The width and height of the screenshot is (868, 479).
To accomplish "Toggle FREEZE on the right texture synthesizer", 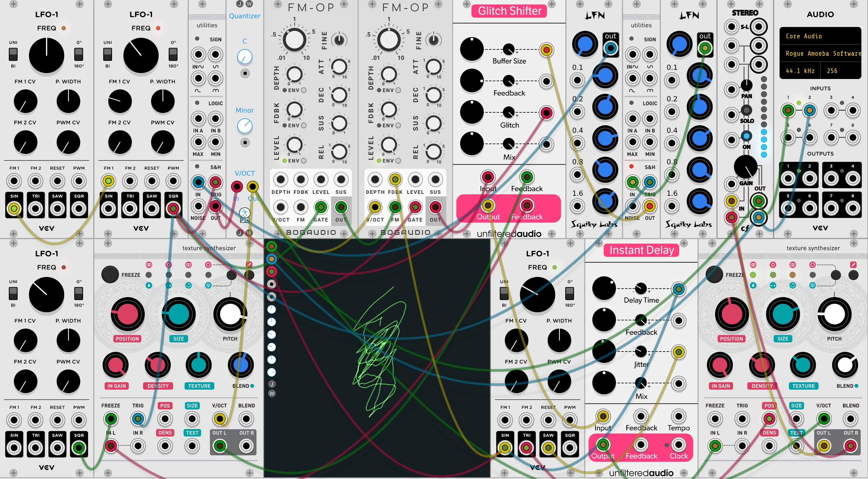I will (x=714, y=274).
